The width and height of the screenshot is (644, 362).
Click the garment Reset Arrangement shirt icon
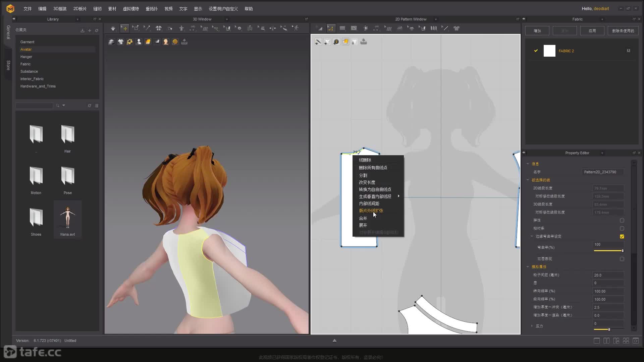tap(158, 28)
